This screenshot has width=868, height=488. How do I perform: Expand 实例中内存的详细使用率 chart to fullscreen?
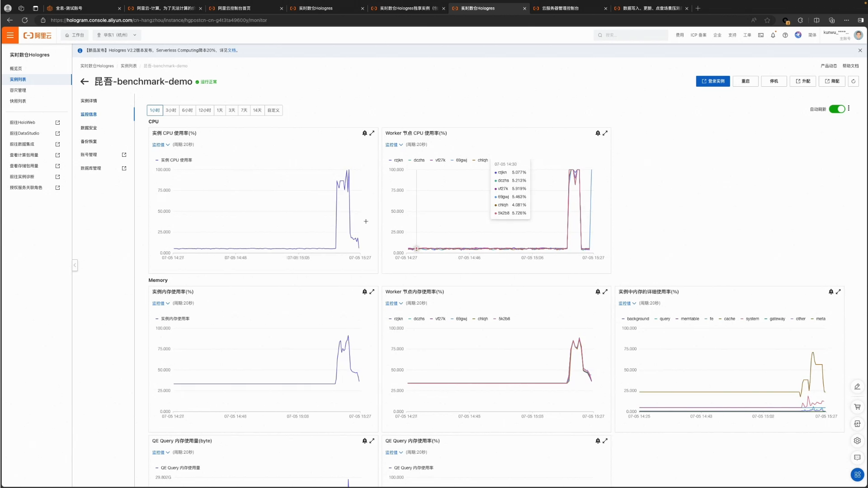838,292
